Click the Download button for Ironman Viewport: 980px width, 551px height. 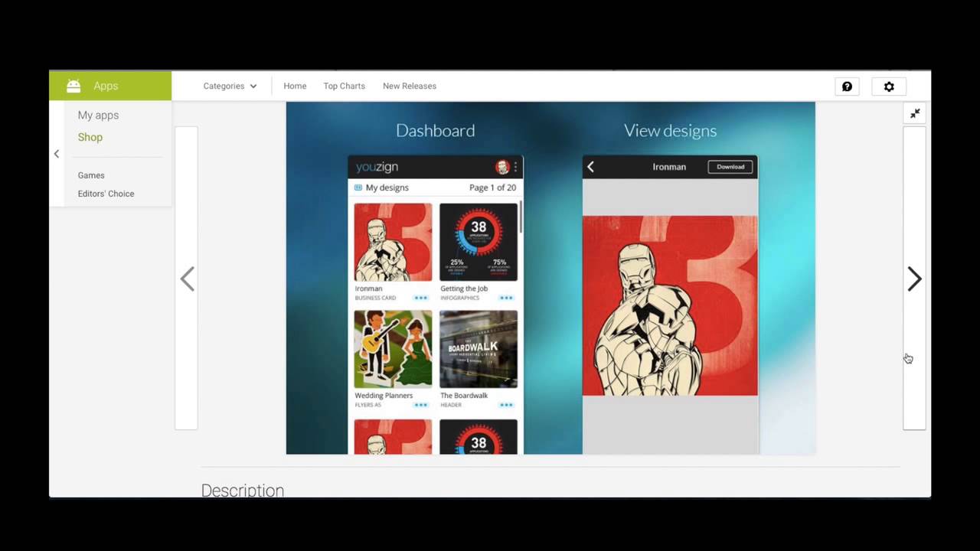[730, 167]
